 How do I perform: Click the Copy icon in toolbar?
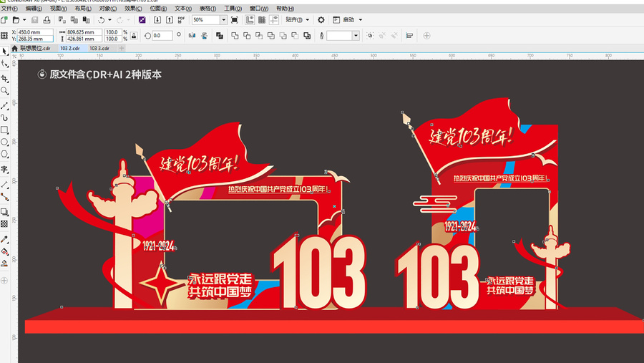pyautogui.click(x=74, y=20)
